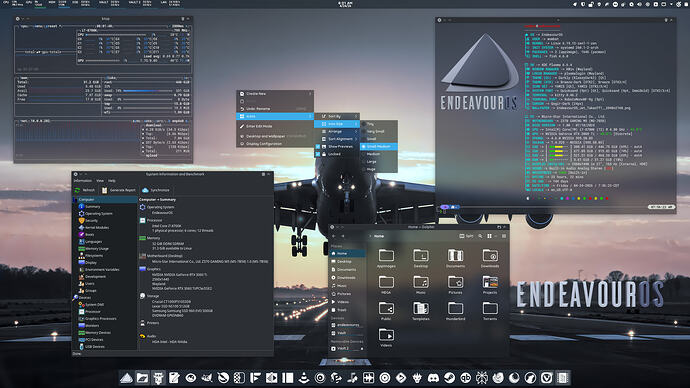This screenshot has width=690, height=388.
Task: Open the Help menu in hardinfo
Action: 112,180
